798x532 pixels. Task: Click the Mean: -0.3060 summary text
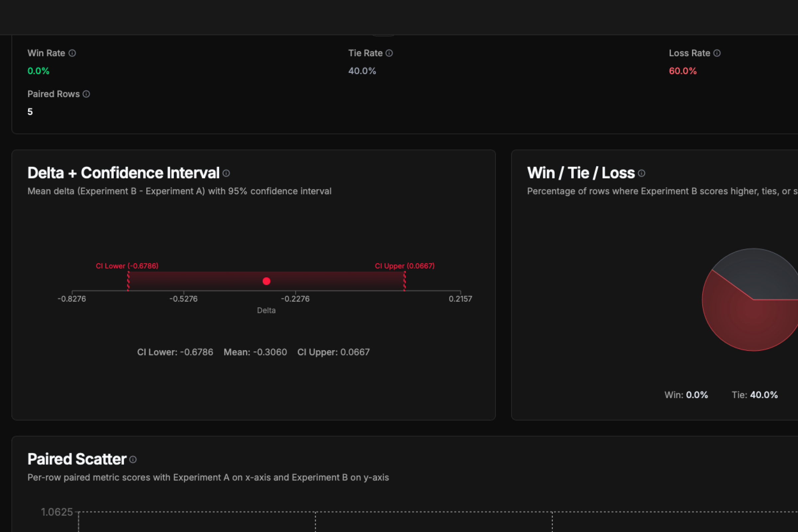(x=255, y=352)
